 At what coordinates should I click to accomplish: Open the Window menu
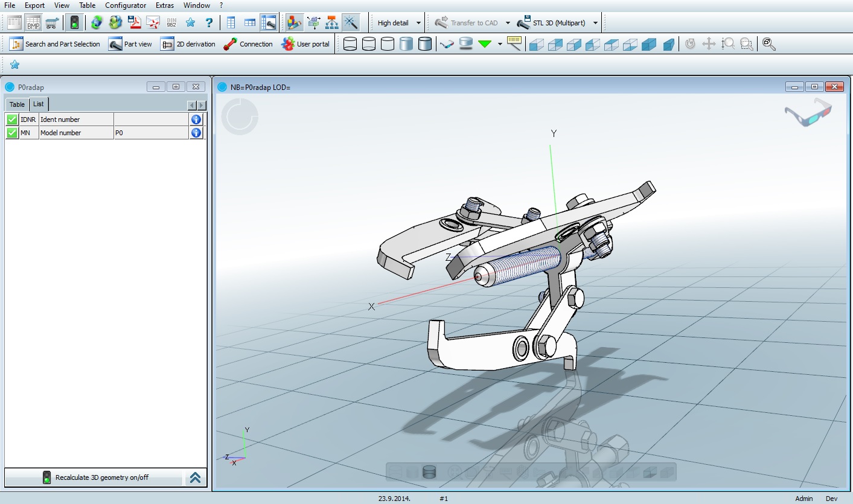tap(197, 5)
